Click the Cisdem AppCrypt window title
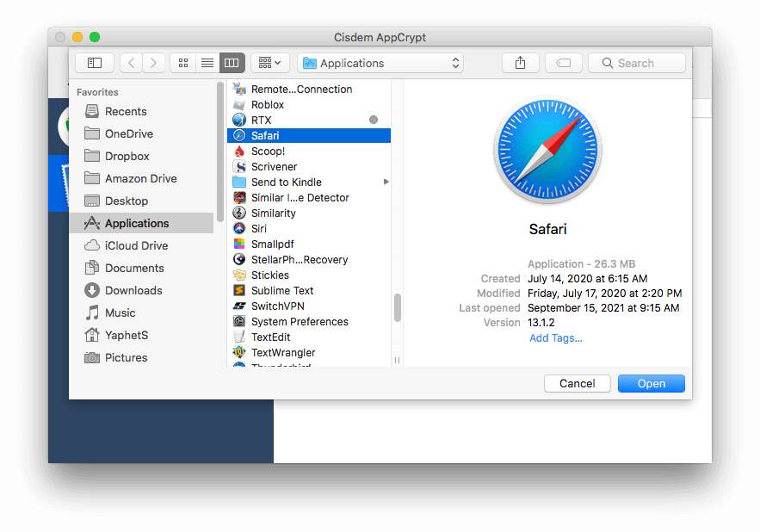This screenshot has width=760, height=532. point(380,37)
